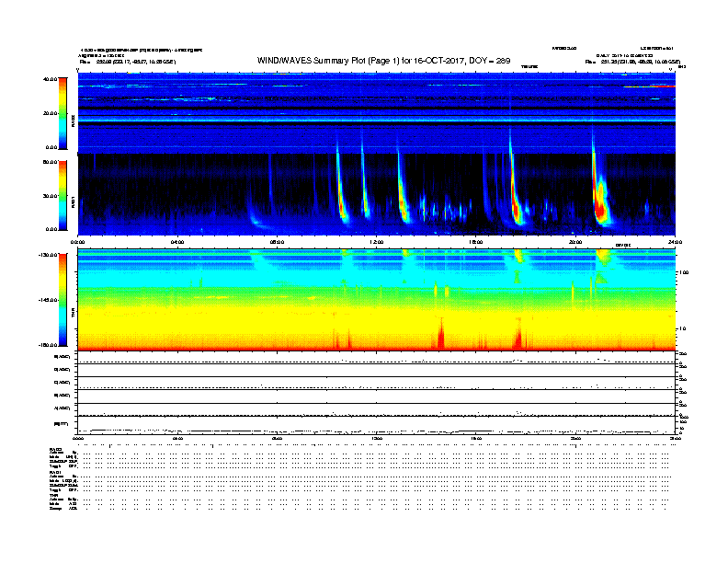Image resolution: width=728 pixels, height=563 pixels.
Task: Click the -145.00 label on TNR color scale
Action: (x=49, y=300)
